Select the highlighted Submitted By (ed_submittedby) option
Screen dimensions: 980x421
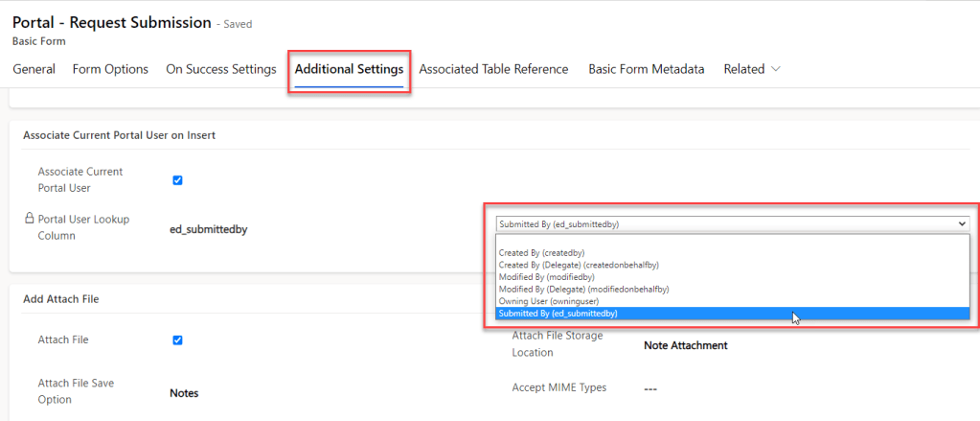[558, 314]
